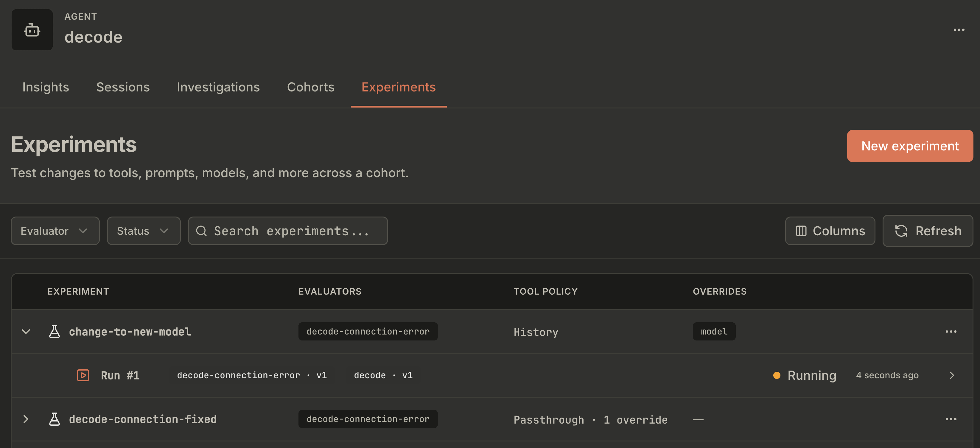Click the New experiment button

pos(910,146)
